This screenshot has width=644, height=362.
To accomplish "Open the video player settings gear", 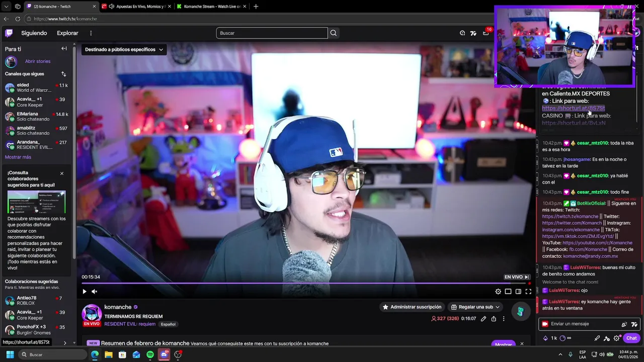I will (498, 292).
